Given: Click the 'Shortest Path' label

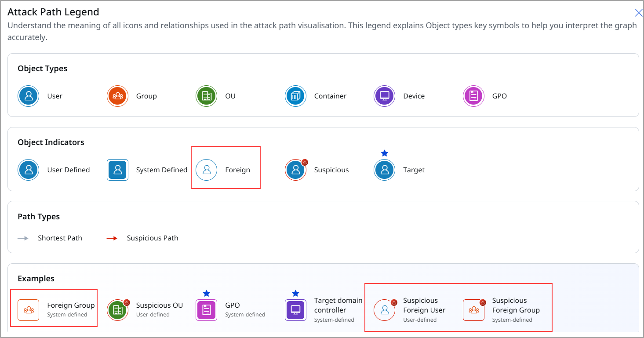Looking at the screenshot, I should click(x=60, y=238).
